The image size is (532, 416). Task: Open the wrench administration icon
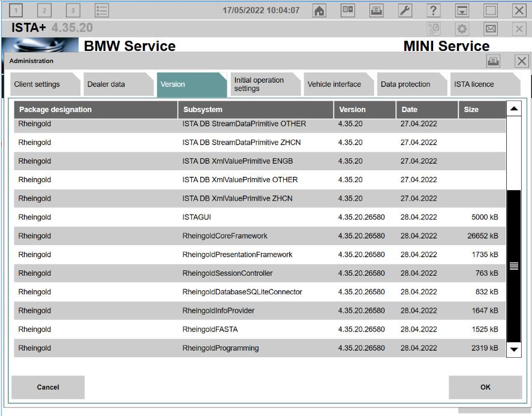pyautogui.click(x=405, y=11)
